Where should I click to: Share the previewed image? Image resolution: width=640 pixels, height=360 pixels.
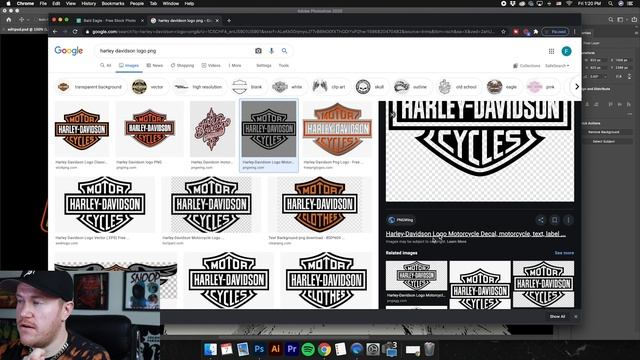(540, 220)
